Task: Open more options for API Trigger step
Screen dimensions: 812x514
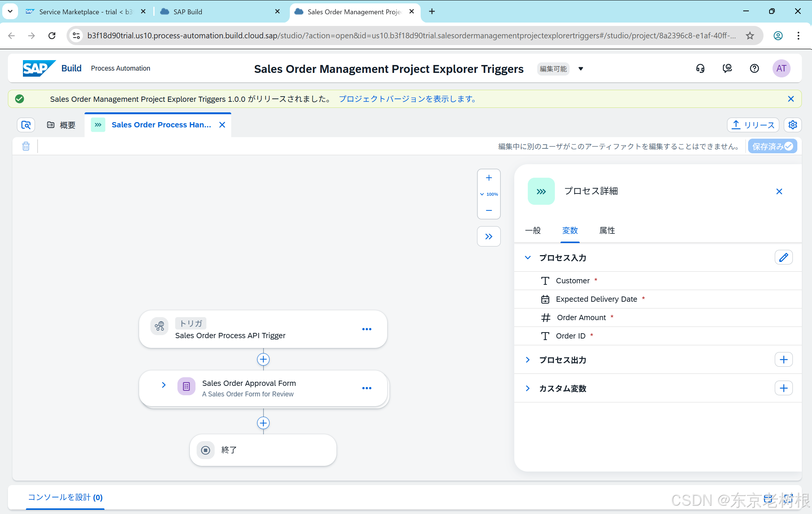Action: pos(367,329)
